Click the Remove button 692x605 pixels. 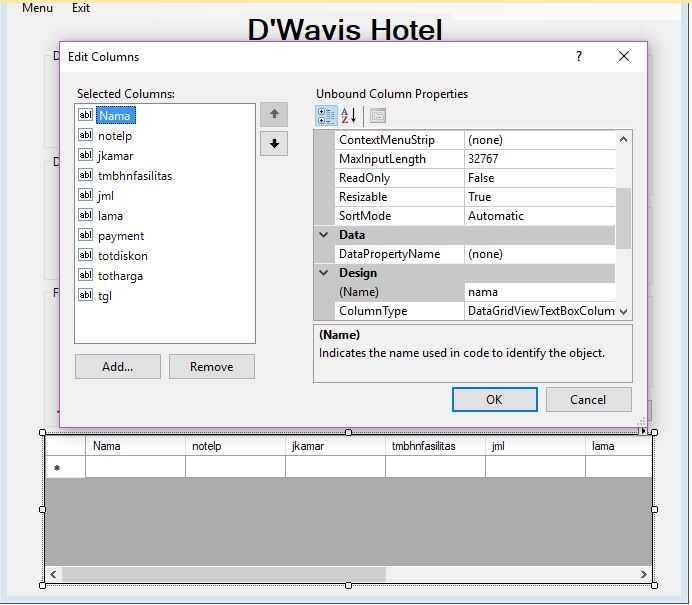[x=211, y=366]
